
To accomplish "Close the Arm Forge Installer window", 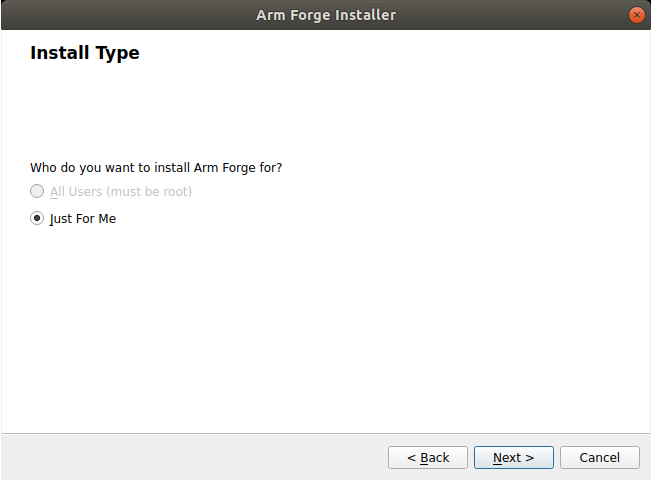I will (x=636, y=15).
